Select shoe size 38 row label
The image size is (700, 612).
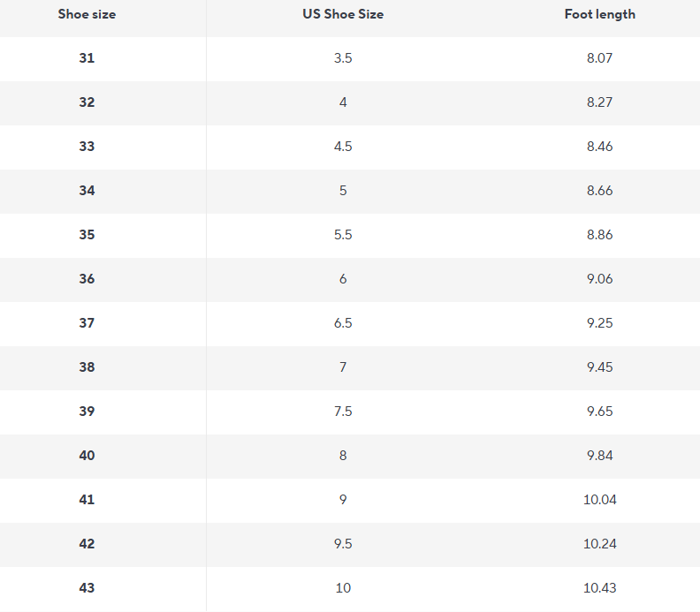87,367
